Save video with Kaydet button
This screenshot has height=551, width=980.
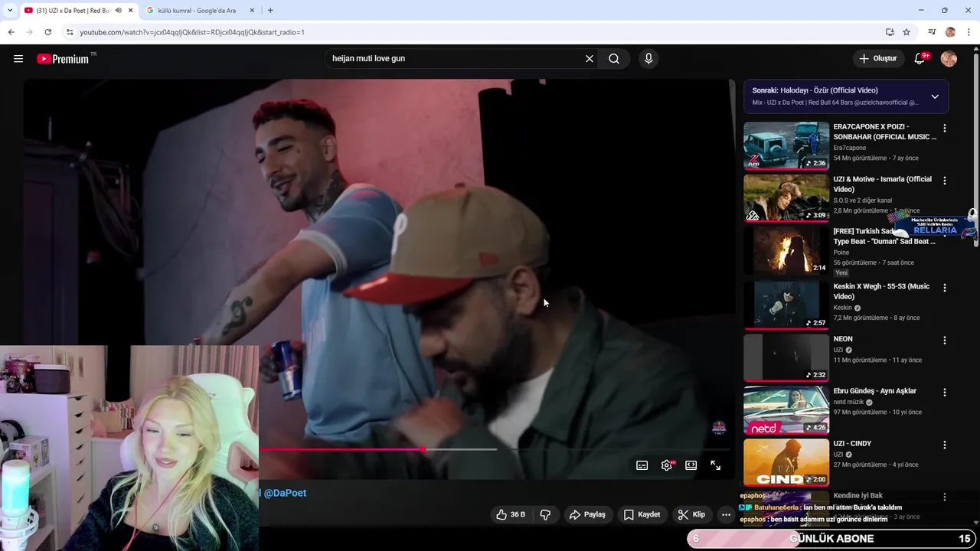pos(642,515)
